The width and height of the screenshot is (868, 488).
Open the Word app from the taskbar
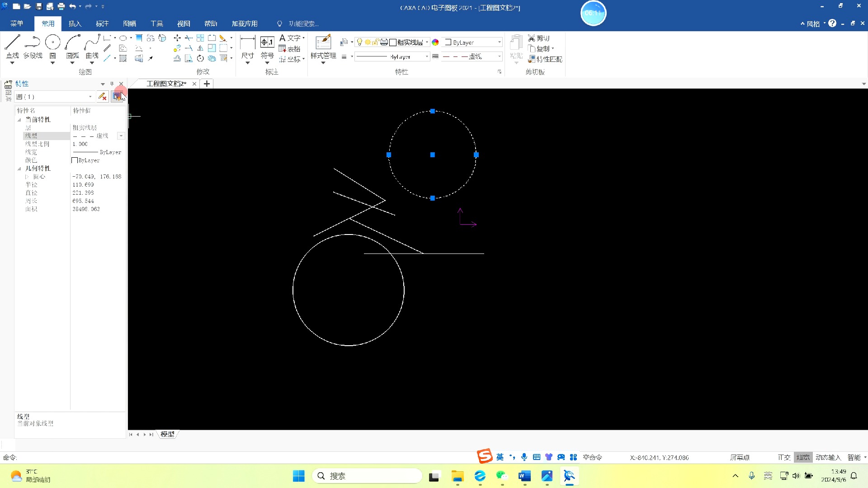pyautogui.click(x=524, y=476)
